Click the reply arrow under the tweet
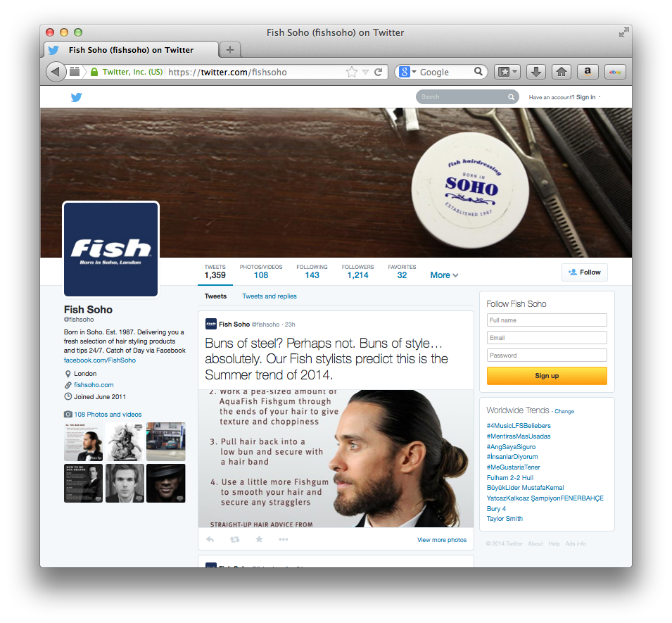Viewport: 672px width, 623px height. coord(210,539)
